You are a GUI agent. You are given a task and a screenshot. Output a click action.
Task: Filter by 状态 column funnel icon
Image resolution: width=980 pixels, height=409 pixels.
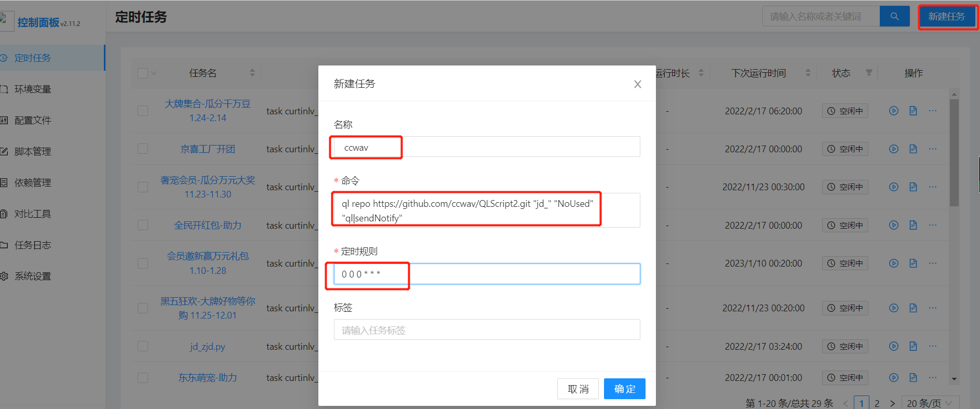tap(869, 73)
